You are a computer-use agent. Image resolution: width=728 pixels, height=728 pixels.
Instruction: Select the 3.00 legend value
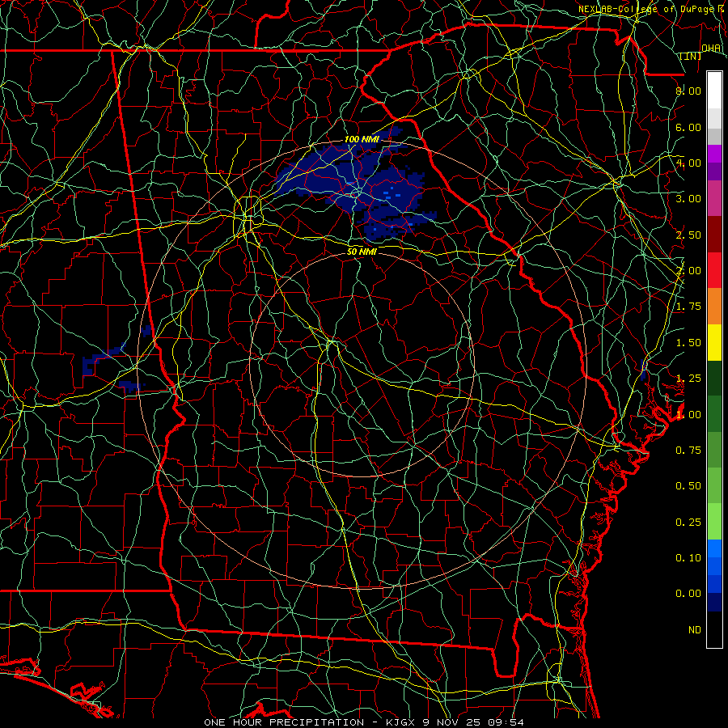click(688, 199)
